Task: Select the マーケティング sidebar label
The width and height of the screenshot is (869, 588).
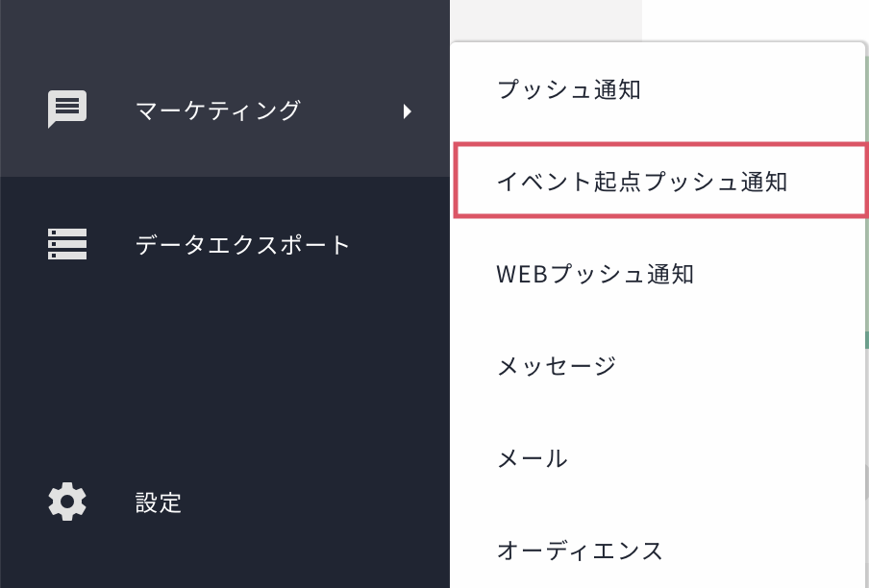Action: (x=218, y=110)
